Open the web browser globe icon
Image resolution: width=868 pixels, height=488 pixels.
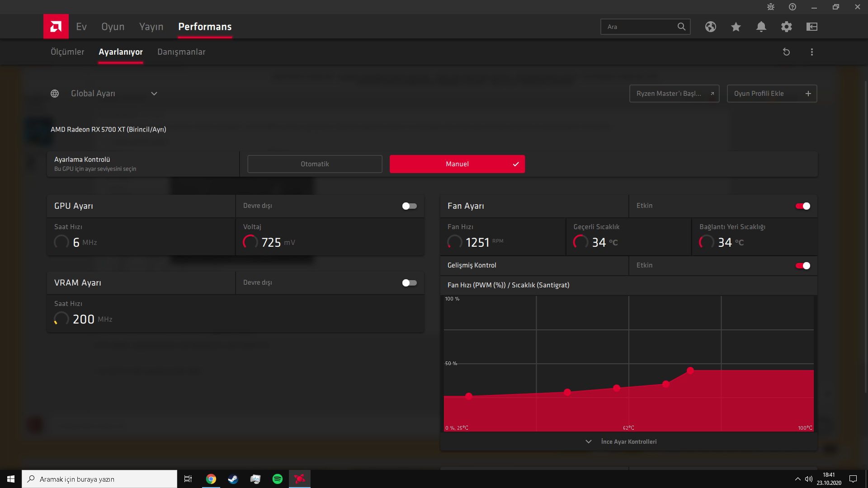[x=711, y=27]
